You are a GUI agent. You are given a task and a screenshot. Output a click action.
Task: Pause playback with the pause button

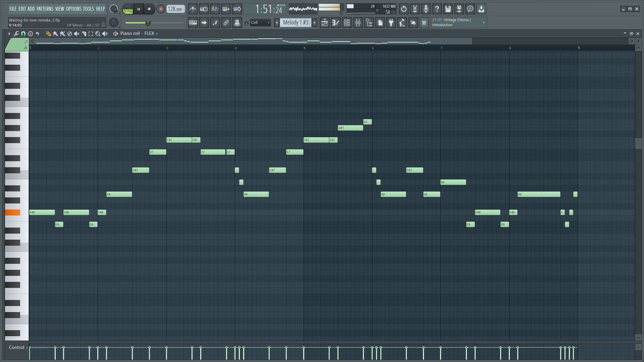138,9
